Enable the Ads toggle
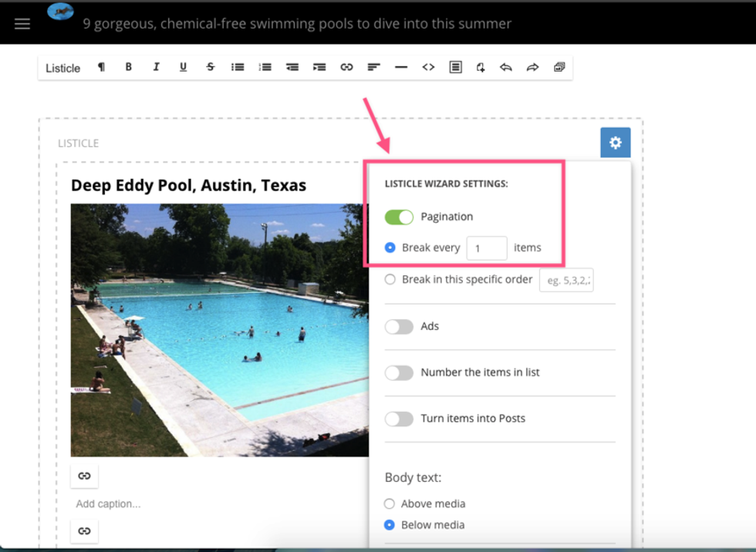Viewport: 756px width, 552px height. click(x=400, y=326)
